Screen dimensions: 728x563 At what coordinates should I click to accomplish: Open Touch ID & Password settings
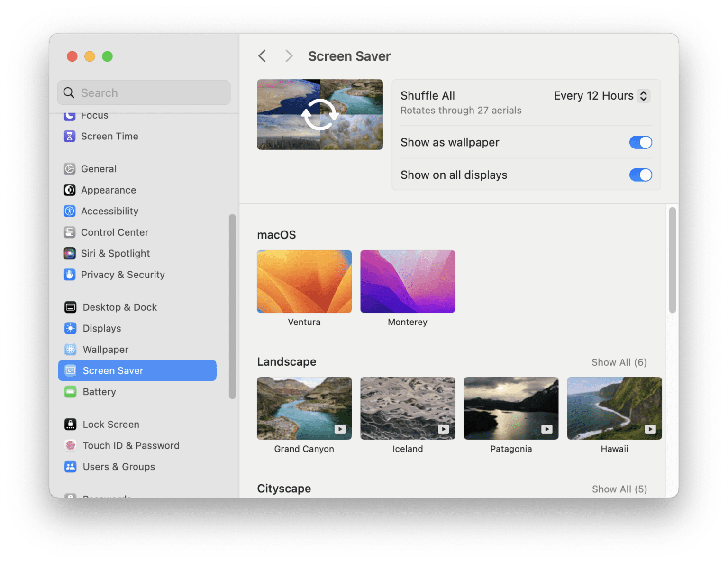coord(70,445)
